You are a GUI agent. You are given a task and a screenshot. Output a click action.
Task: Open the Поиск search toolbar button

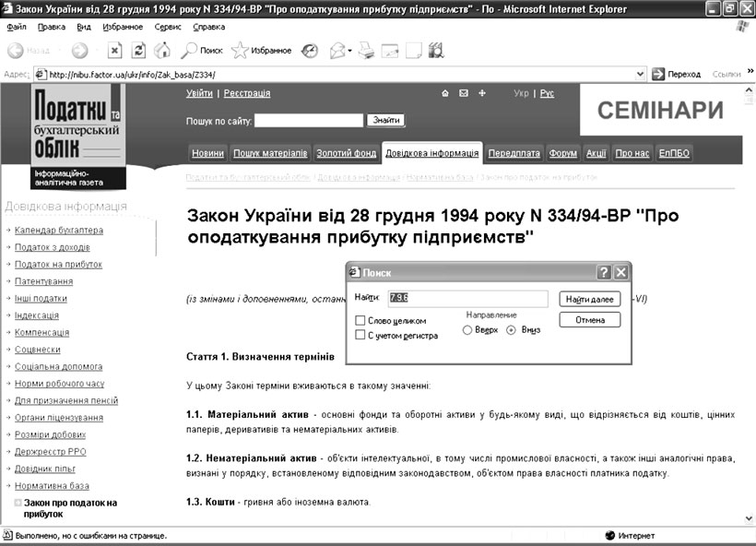coord(201,51)
